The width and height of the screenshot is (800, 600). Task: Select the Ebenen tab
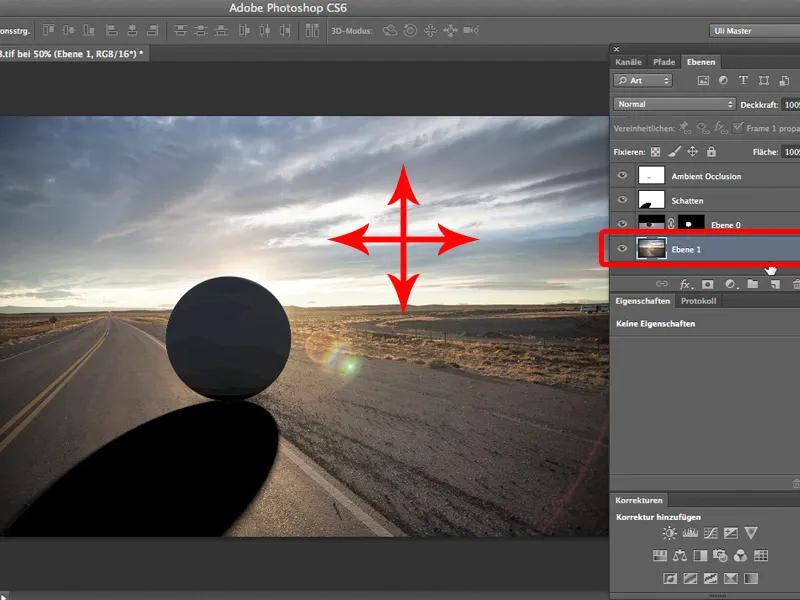click(701, 62)
